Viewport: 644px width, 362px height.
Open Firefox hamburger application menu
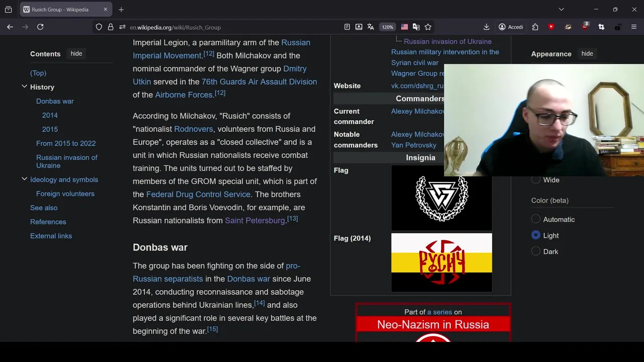pos(634,27)
